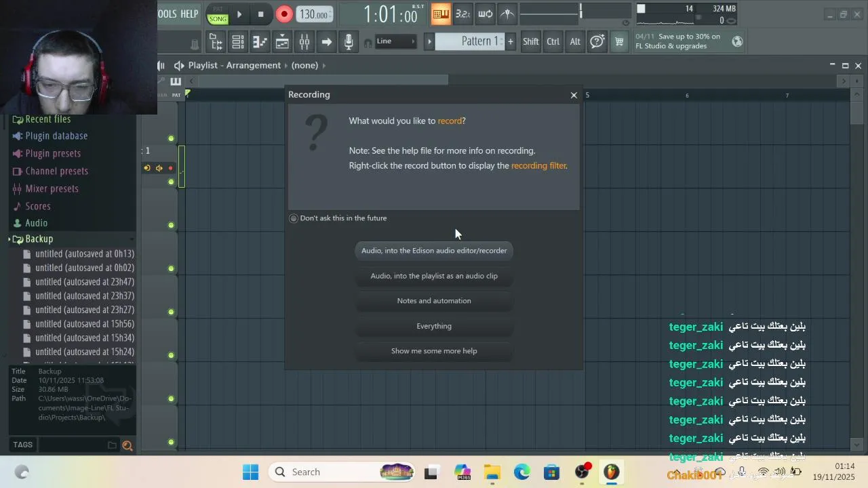This screenshot has width=868, height=488.
Task: Open Channel presets folder
Action: tap(56, 171)
